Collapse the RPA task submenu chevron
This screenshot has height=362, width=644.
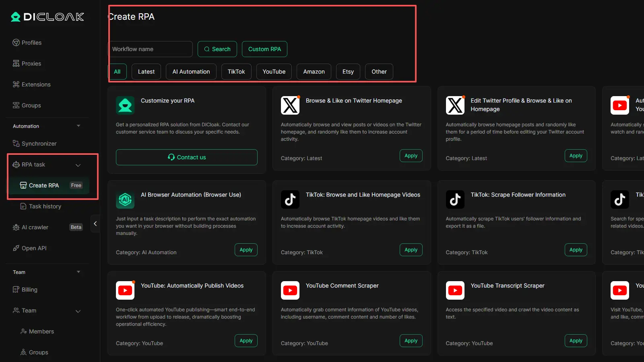click(78, 165)
